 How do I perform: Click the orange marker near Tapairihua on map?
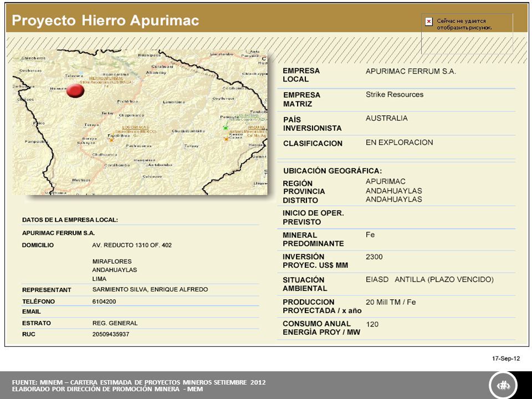click(111, 139)
